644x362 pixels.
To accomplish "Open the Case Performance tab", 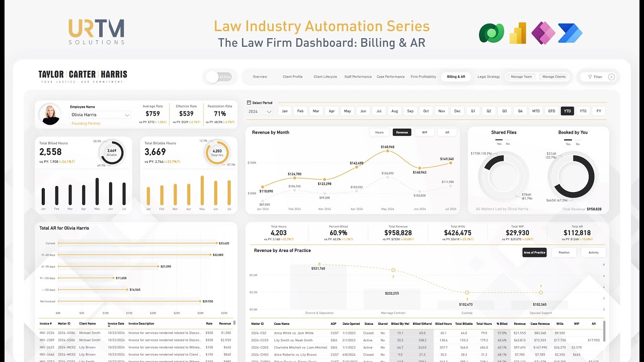I will (391, 77).
